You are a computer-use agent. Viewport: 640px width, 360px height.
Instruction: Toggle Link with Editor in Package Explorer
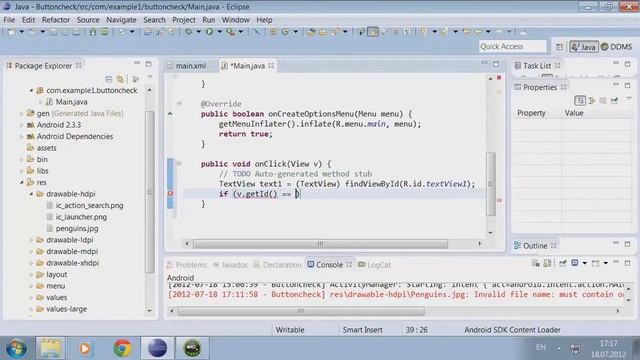tap(120, 79)
